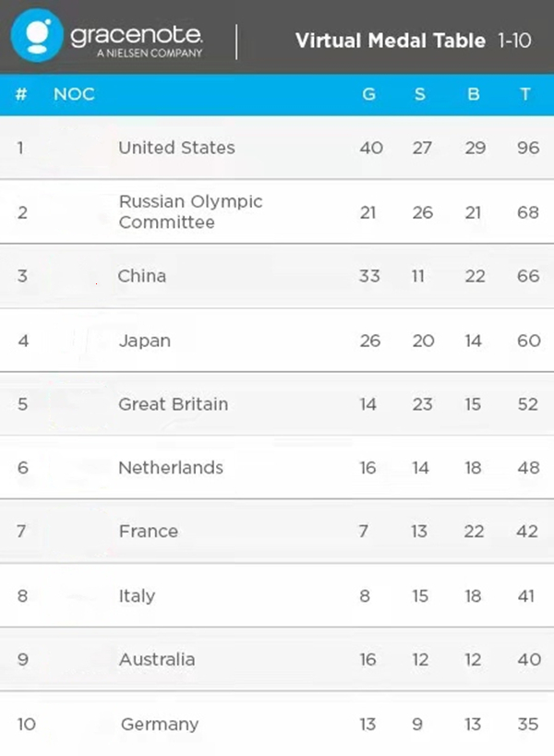Image resolution: width=554 pixels, height=756 pixels.
Task: Select Japan in the medal table
Action: [145, 341]
